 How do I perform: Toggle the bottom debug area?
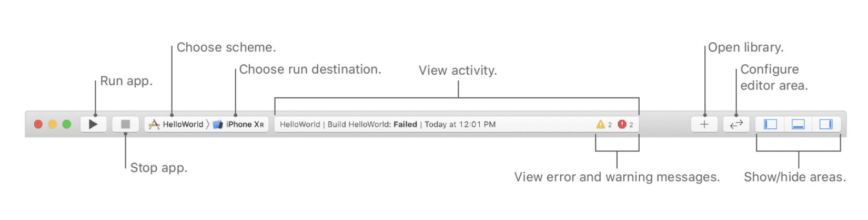tap(798, 124)
